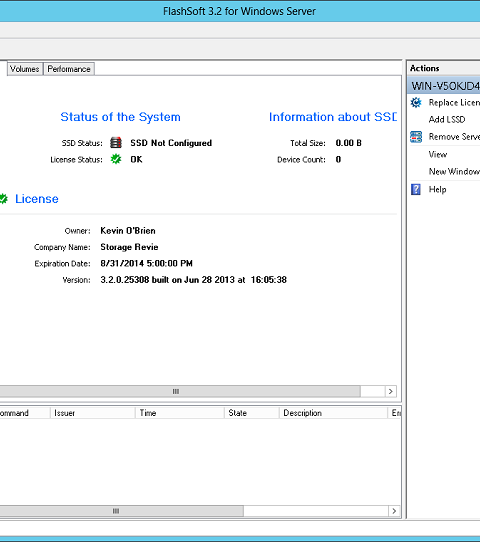Click right arrow of upper horizontal scrollbar

tap(391, 391)
